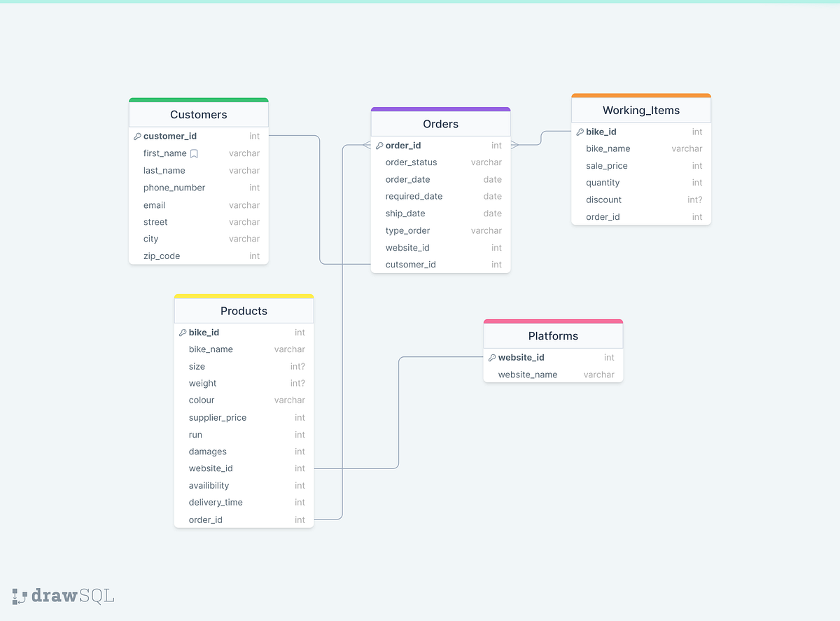840x621 pixels.
Task: Select the key icon for bike_id in Working_Items
Action: coord(580,132)
